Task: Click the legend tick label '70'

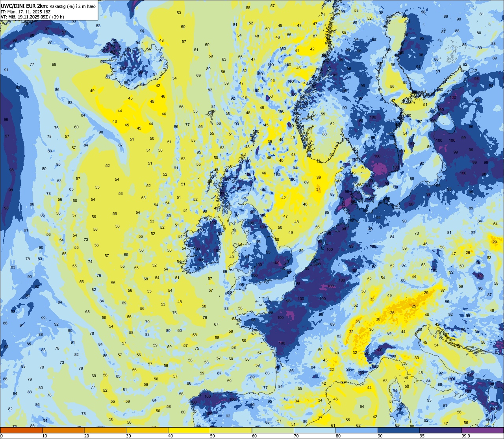Action: pyautogui.click(x=296, y=436)
